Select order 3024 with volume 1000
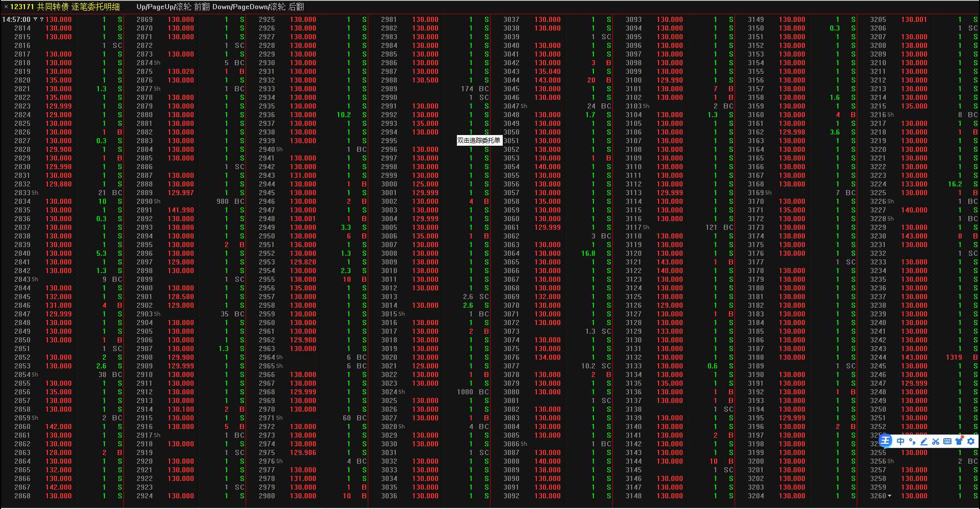980x509 pixels. [389, 392]
